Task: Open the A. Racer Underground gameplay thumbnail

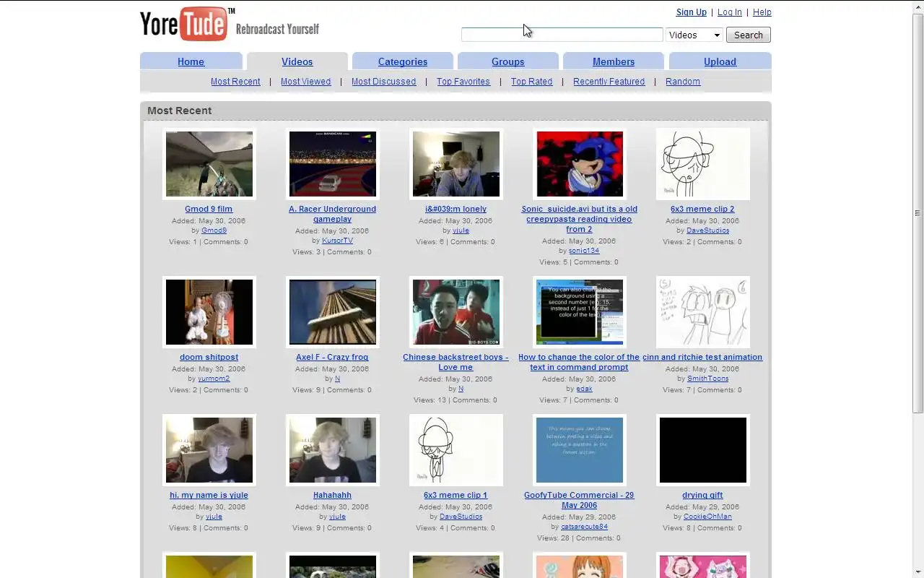Action: pos(333,164)
